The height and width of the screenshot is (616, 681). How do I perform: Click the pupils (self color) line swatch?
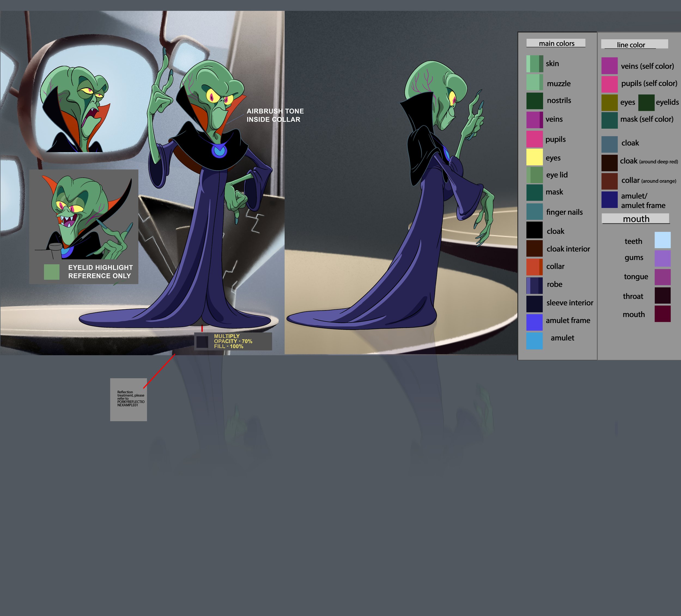coord(609,84)
